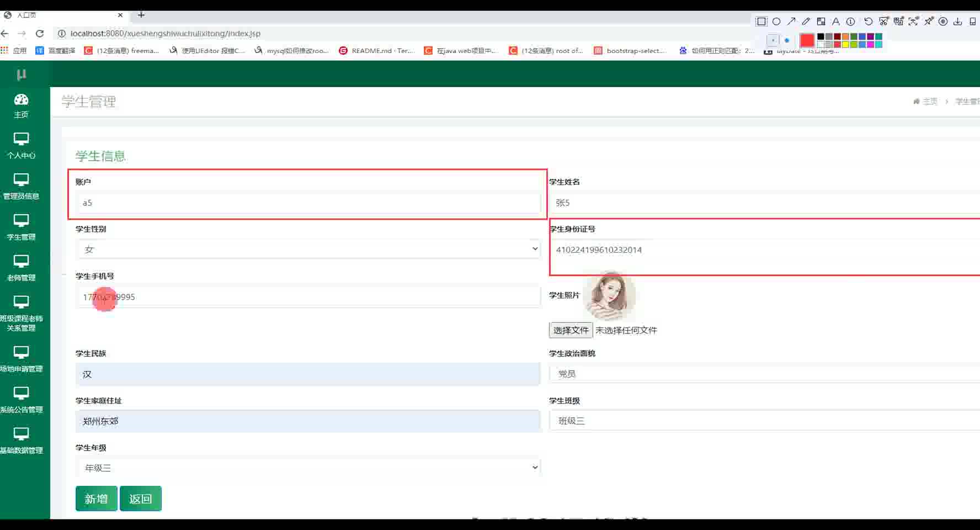Open 学生管理 in the sidebar
This screenshot has width=980, height=530.
[x=21, y=227]
